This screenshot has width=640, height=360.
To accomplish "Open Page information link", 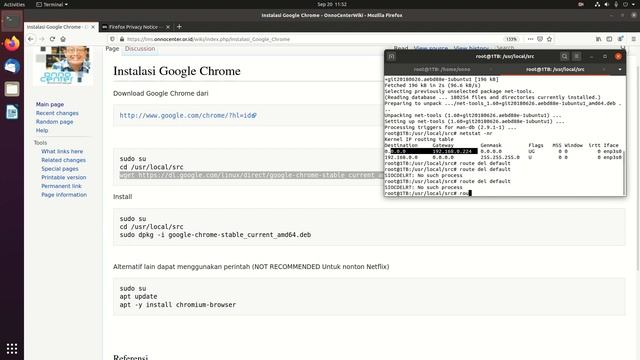I will 64,195.
